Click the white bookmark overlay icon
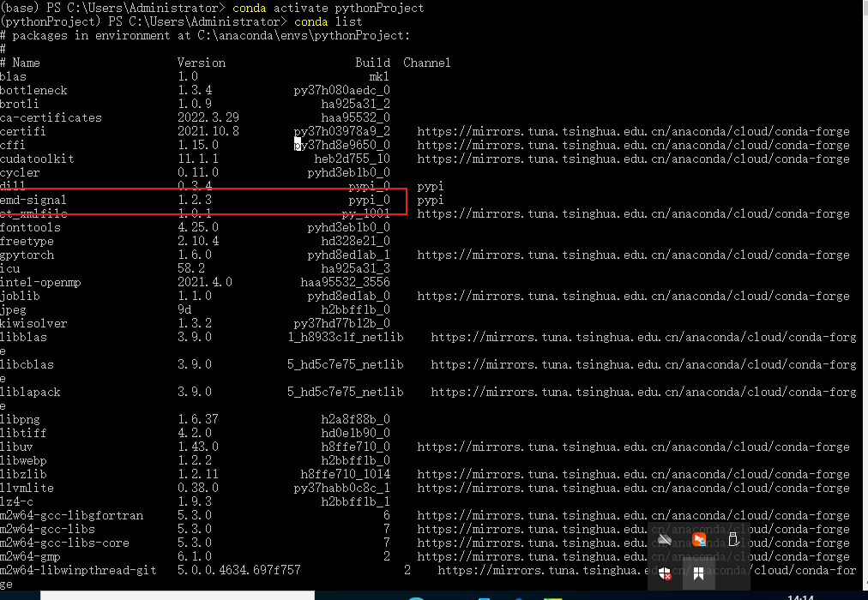Viewport: 868px width, 600px height. pyautogui.click(x=699, y=574)
